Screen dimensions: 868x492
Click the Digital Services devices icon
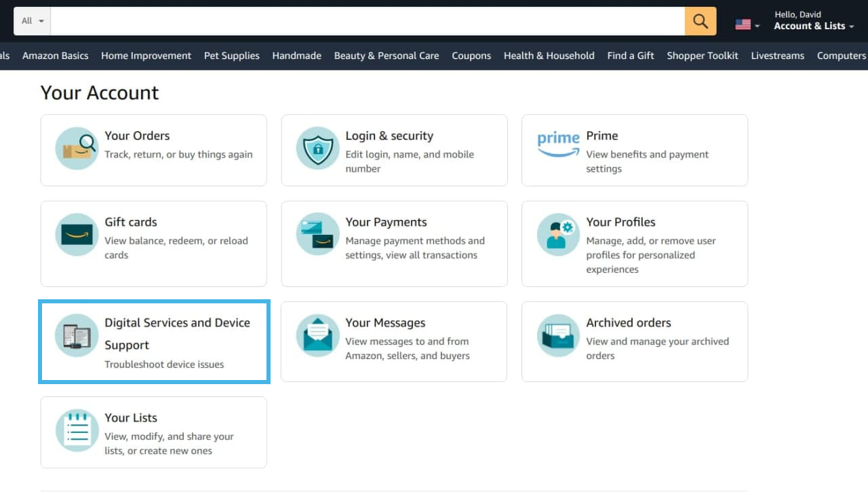coord(77,335)
